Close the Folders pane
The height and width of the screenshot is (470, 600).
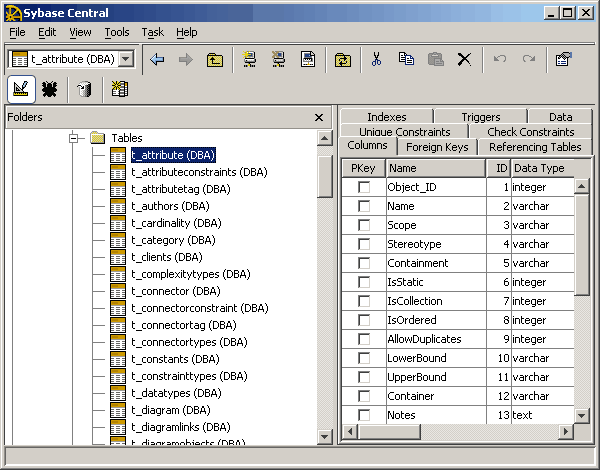pos(319,118)
